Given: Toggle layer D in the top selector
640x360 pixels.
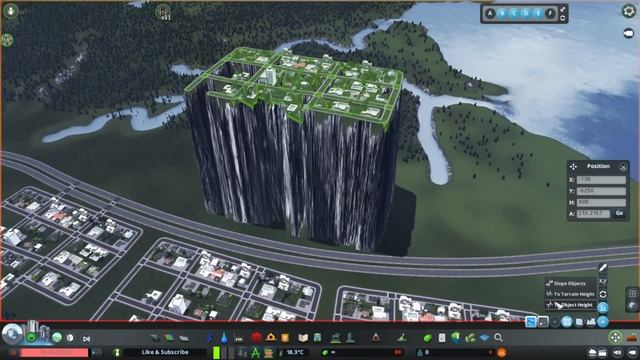Looking at the screenshot, I should (526, 13).
